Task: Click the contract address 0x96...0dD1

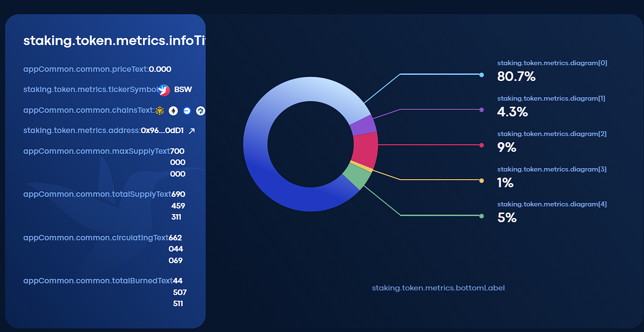Action: 162,131
